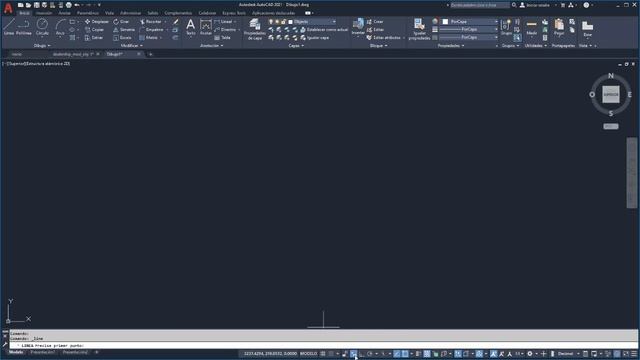Open the Insertar ribbon tab
The height and width of the screenshot is (360, 640).
44,13
